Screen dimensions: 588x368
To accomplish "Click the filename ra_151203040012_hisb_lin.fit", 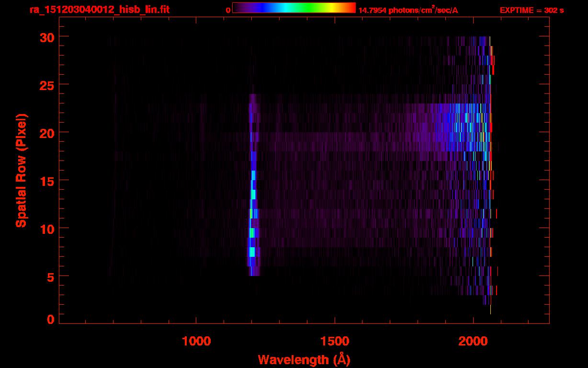I will point(99,10).
